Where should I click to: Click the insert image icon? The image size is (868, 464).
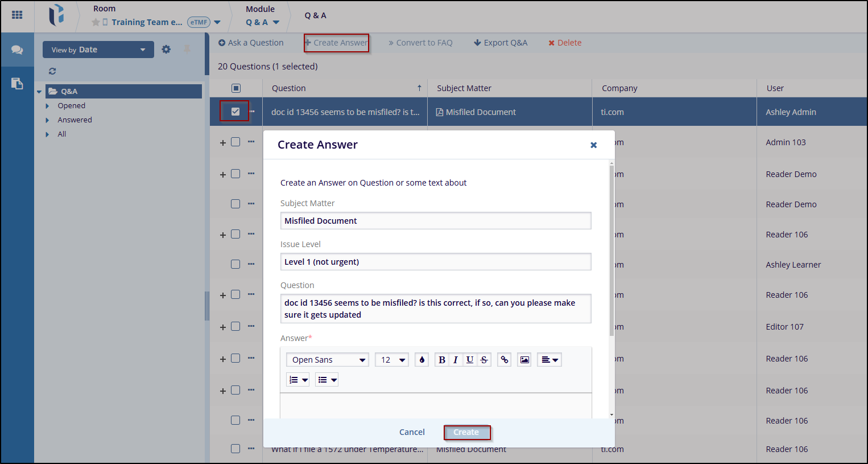tap(524, 360)
